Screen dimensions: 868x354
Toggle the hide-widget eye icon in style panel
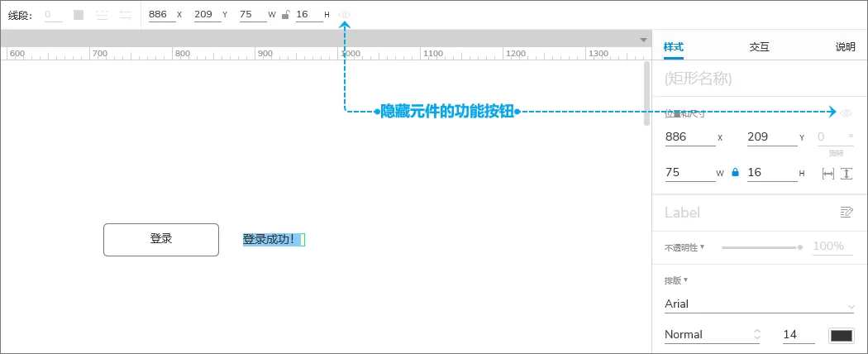tap(847, 113)
